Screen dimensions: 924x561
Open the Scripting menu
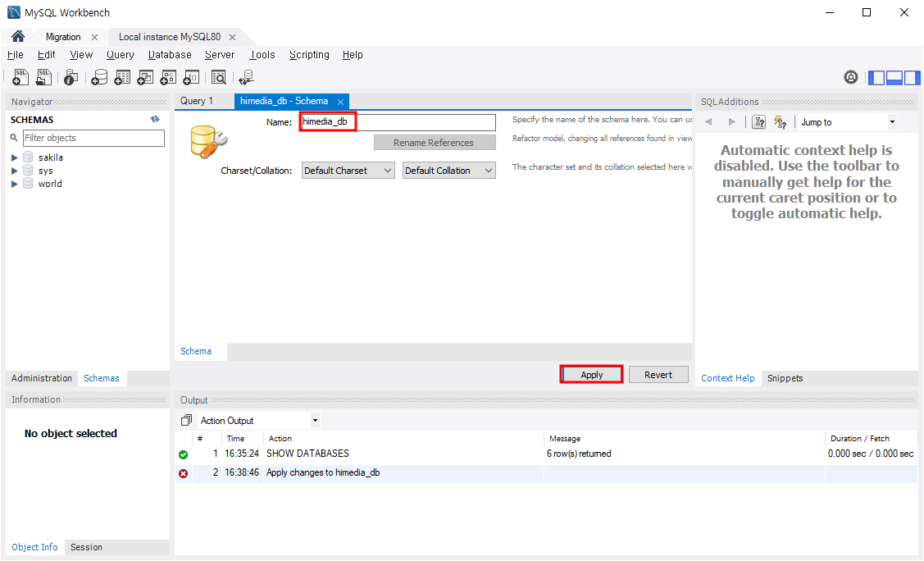(309, 55)
